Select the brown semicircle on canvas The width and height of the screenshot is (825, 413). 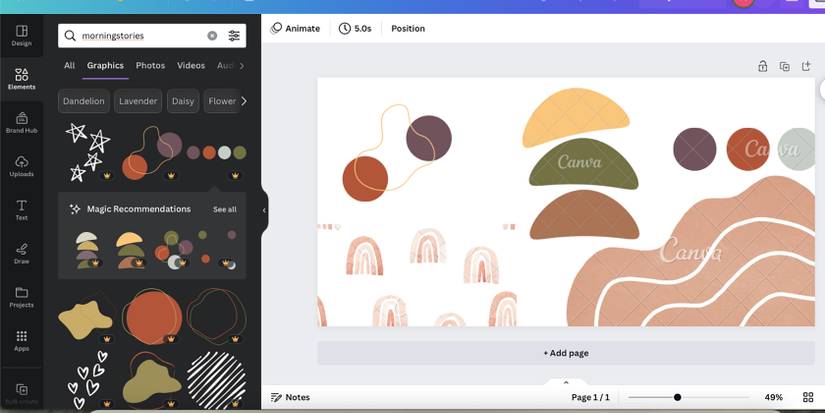pos(584,215)
